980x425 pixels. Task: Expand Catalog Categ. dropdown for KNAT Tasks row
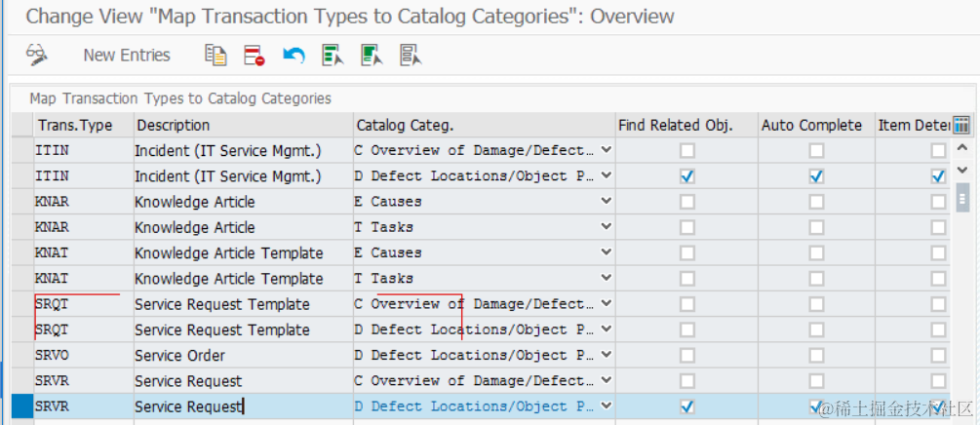pos(607,278)
